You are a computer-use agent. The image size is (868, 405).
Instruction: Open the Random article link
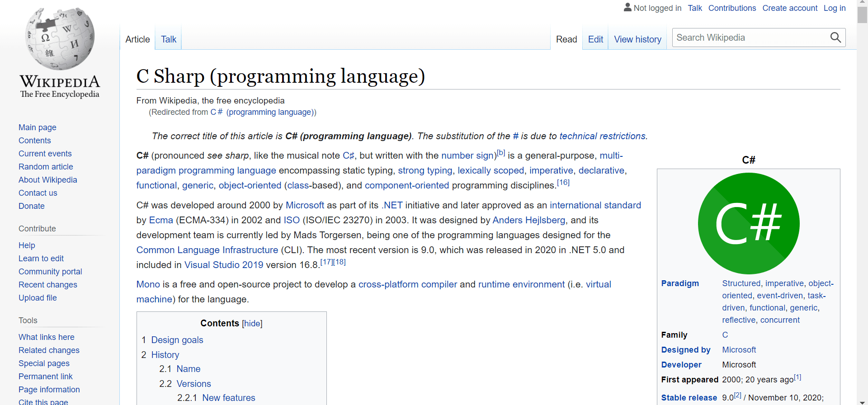[x=46, y=167]
